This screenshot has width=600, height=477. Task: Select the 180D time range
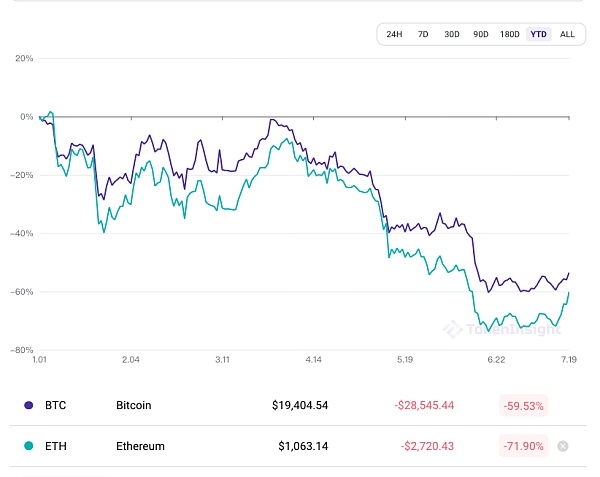pos(510,34)
